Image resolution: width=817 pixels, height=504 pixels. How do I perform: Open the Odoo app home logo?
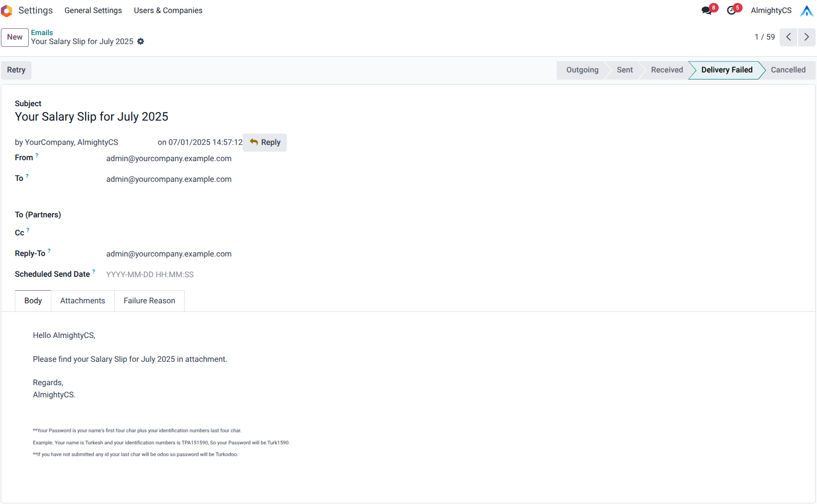point(6,10)
